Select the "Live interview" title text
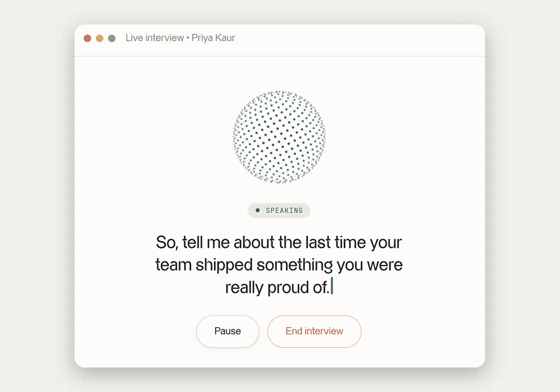Image resolution: width=560 pixels, height=392 pixels. pyautogui.click(x=155, y=38)
